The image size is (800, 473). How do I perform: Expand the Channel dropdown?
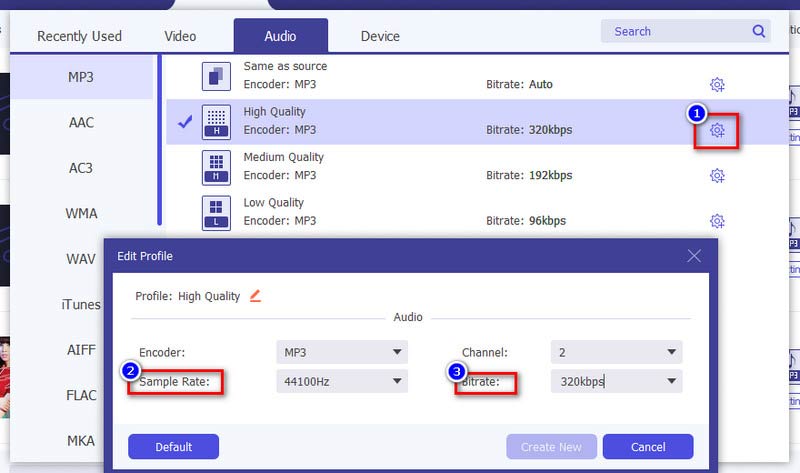tap(615, 352)
